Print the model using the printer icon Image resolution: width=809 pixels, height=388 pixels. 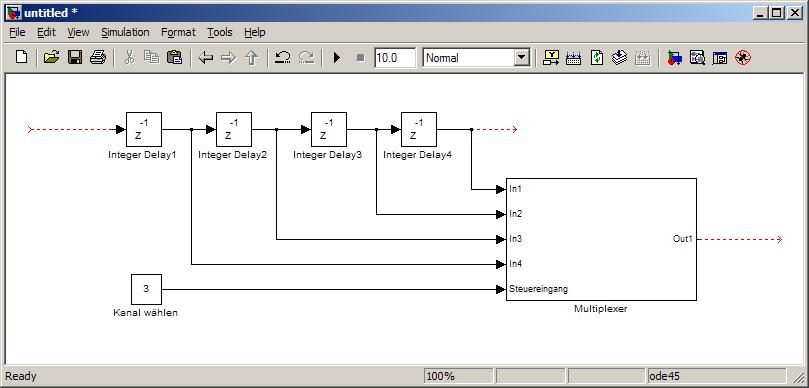[x=98, y=57]
